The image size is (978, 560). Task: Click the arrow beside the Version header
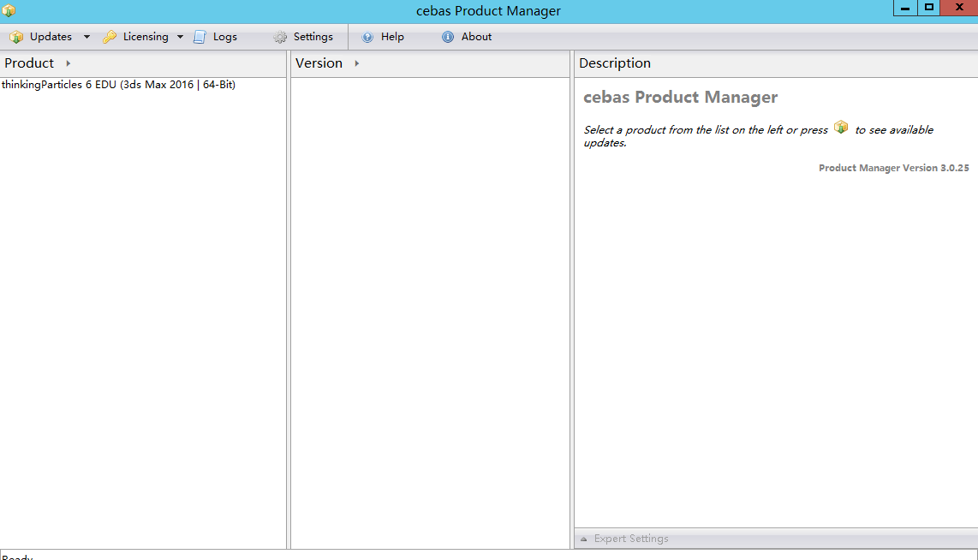click(x=357, y=63)
